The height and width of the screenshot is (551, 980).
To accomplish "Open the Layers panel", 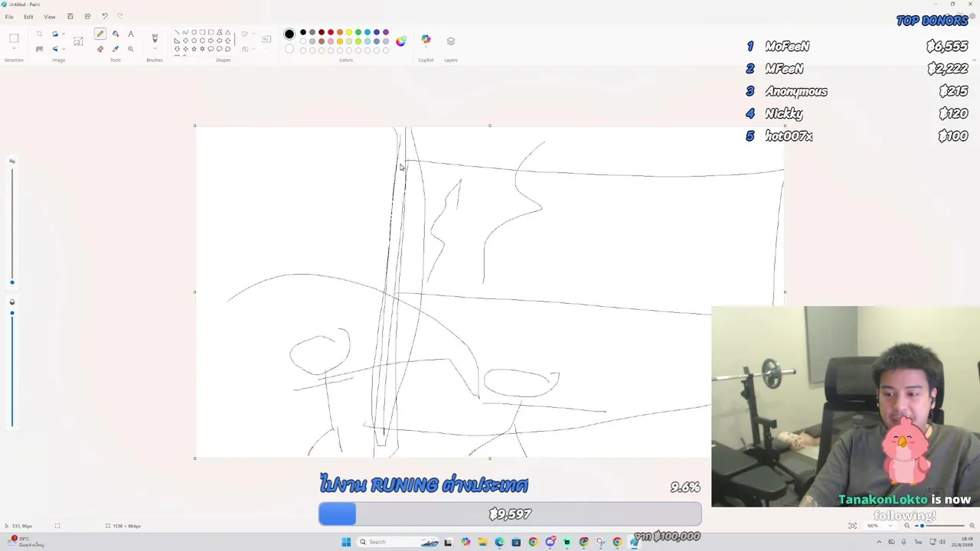I will (x=451, y=41).
